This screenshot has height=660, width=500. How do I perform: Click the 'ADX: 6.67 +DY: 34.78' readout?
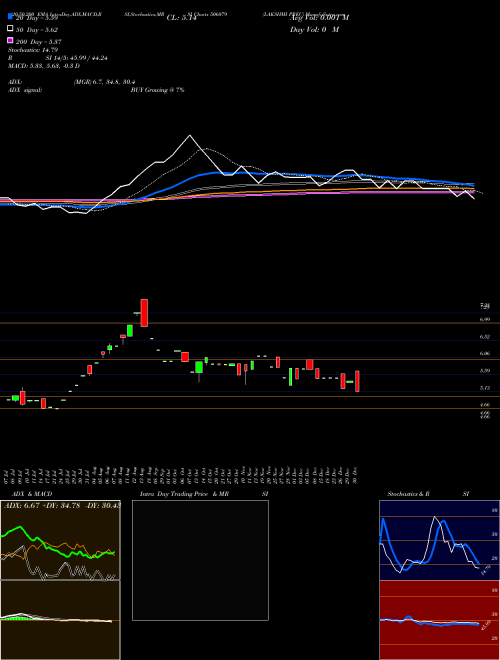click(42, 506)
